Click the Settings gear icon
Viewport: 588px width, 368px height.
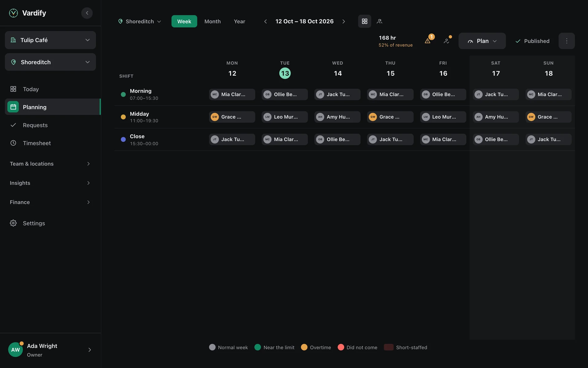click(13, 223)
